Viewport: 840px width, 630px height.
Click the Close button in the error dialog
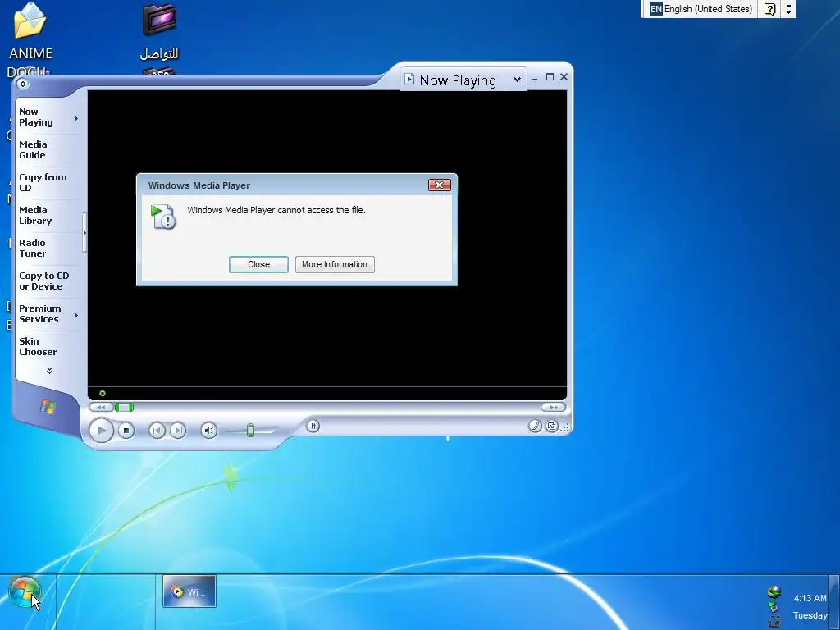tap(258, 264)
